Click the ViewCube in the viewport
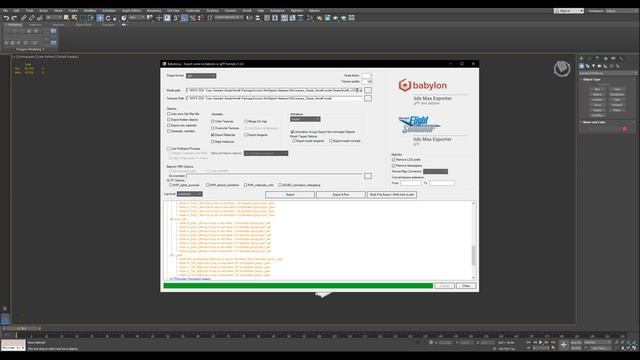The height and width of the screenshot is (360, 640). [562, 69]
